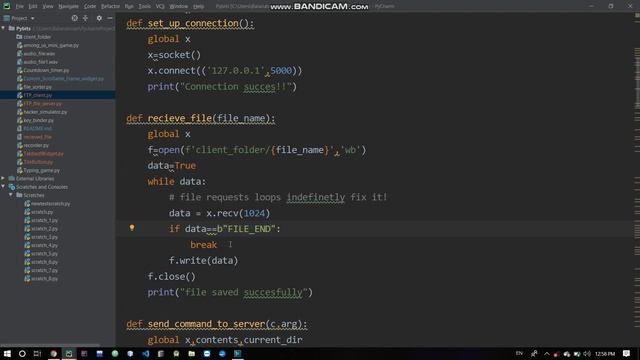The width and height of the screenshot is (640, 360).
Task: Click the port number 5000 in code
Action: click(x=281, y=71)
